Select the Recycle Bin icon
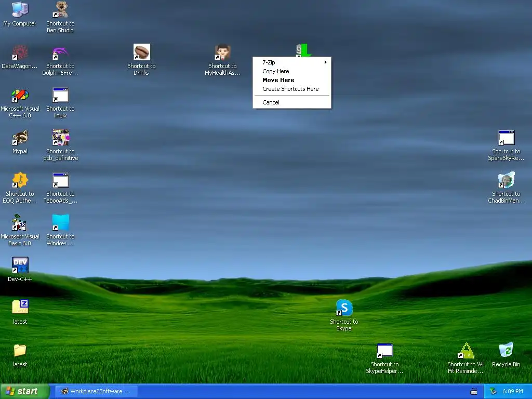The height and width of the screenshot is (399, 532). pos(506,351)
